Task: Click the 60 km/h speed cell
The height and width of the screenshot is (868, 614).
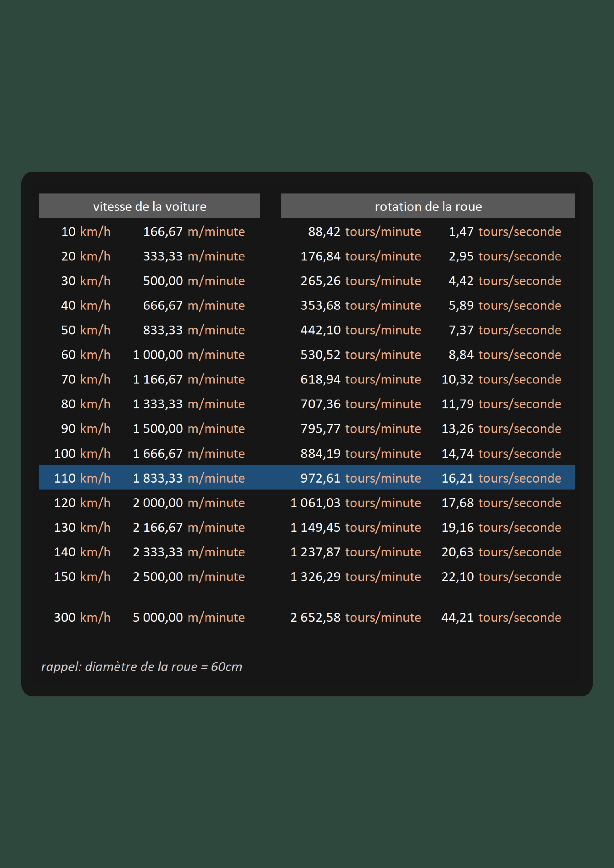Action: point(86,355)
